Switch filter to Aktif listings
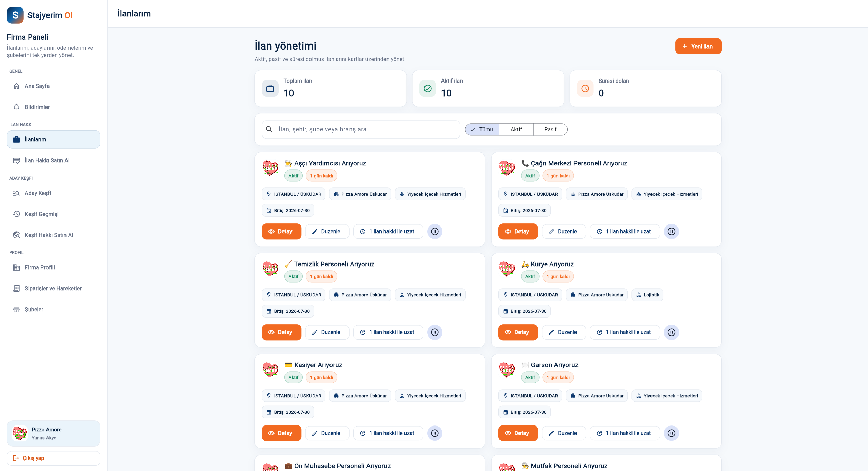 pyautogui.click(x=516, y=129)
